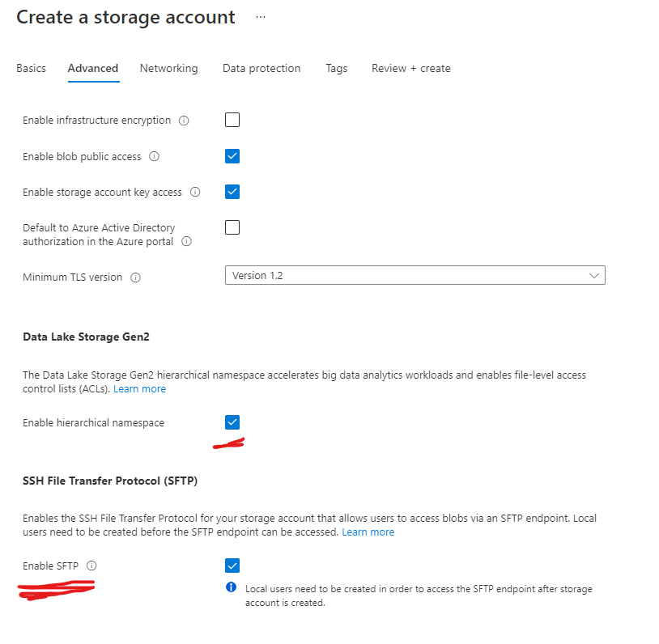
Task: Uncheck Enable hierarchical namespace
Action: pos(232,422)
